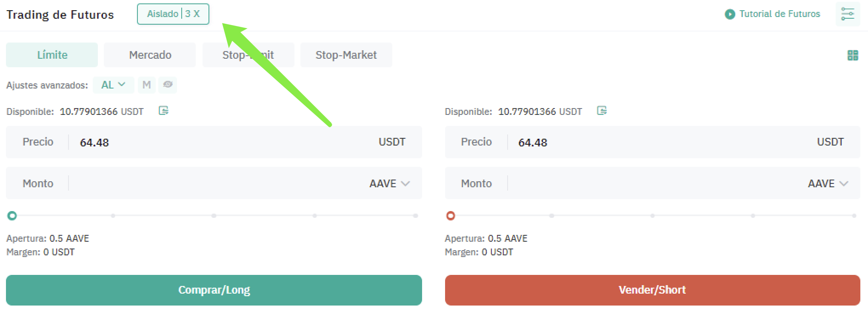The width and height of the screenshot is (868, 320).
Task: Open the Aislado 3X leverage selector
Action: [173, 14]
